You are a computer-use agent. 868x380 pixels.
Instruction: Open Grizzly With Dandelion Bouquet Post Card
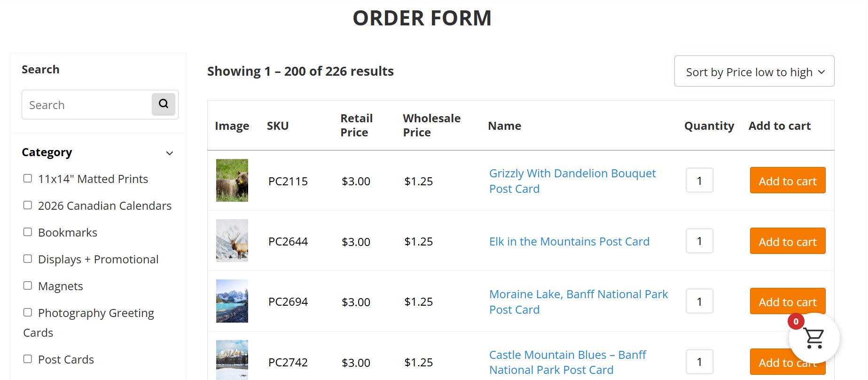point(572,181)
